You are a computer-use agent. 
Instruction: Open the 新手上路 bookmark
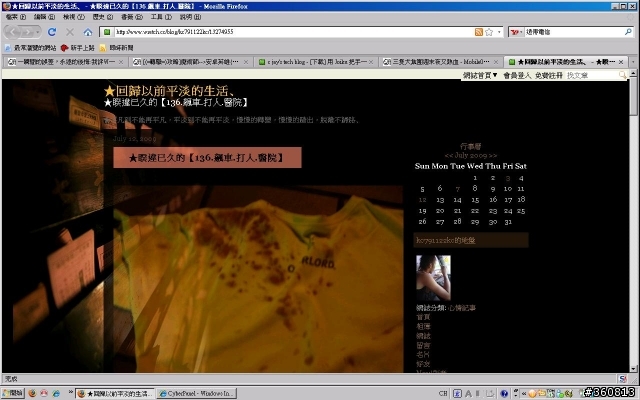pos(78,48)
